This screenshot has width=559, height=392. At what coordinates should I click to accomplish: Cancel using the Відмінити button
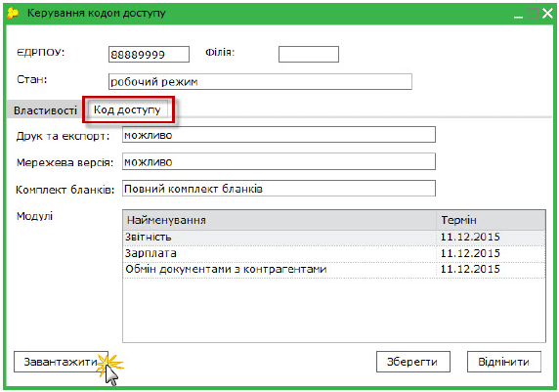pos(503,362)
